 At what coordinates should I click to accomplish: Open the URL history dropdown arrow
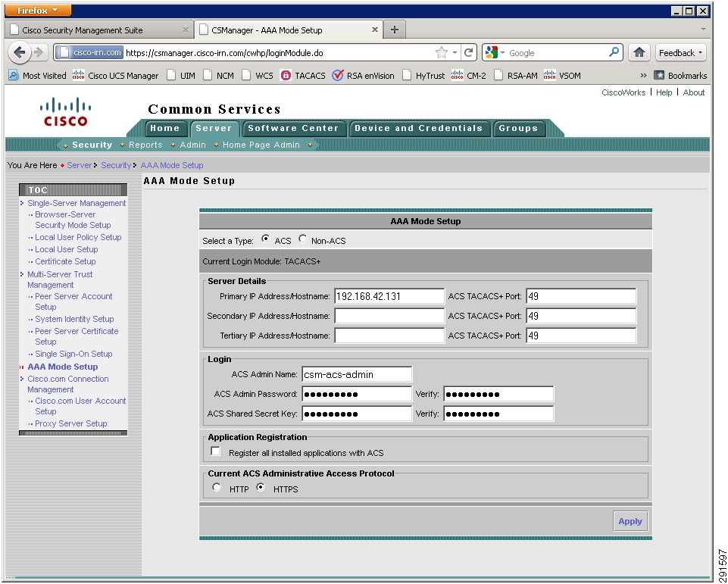point(455,52)
